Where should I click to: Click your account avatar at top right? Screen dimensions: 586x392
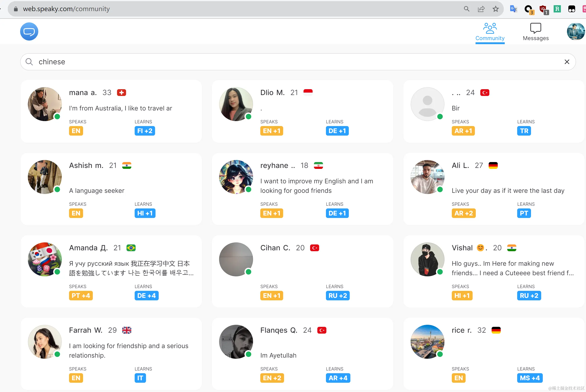click(576, 31)
